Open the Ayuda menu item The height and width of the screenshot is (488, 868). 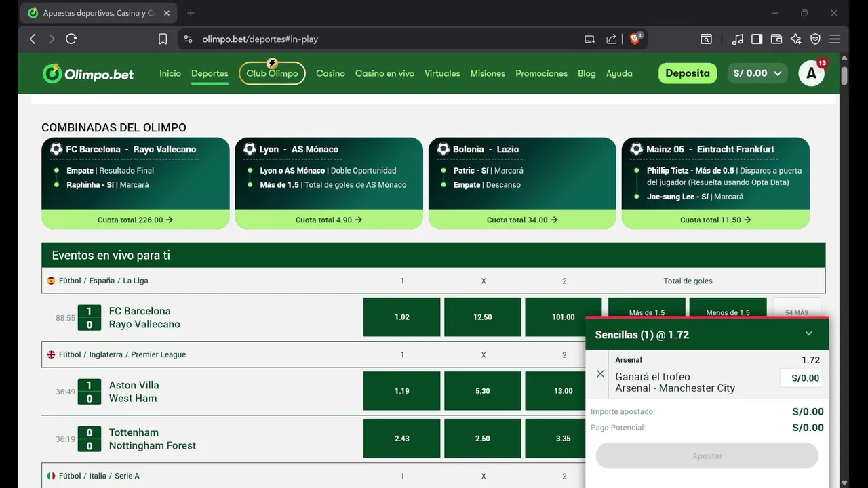(x=619, y=73)
